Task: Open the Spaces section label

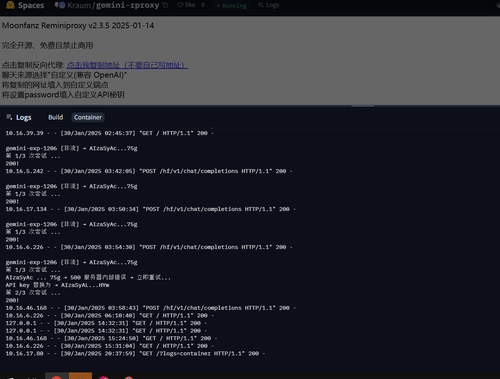Action: pyautogui.click(x=31, y=5)
